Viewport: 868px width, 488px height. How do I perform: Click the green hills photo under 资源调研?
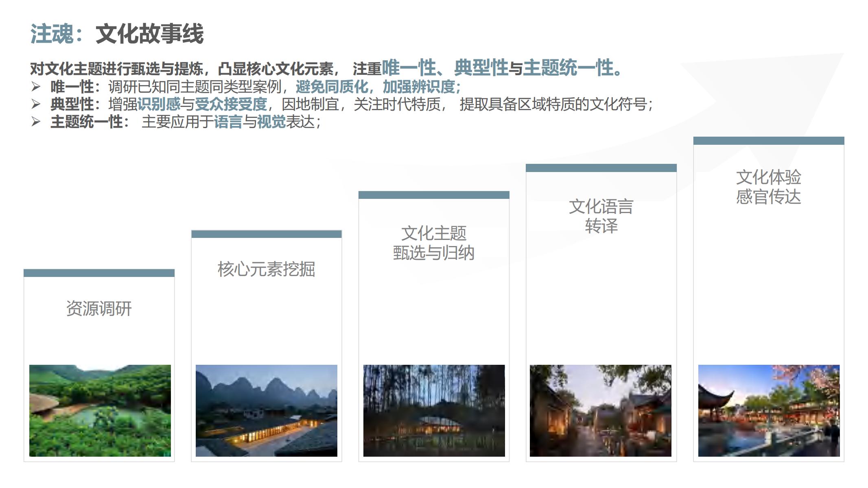click(x=100, y=410)
